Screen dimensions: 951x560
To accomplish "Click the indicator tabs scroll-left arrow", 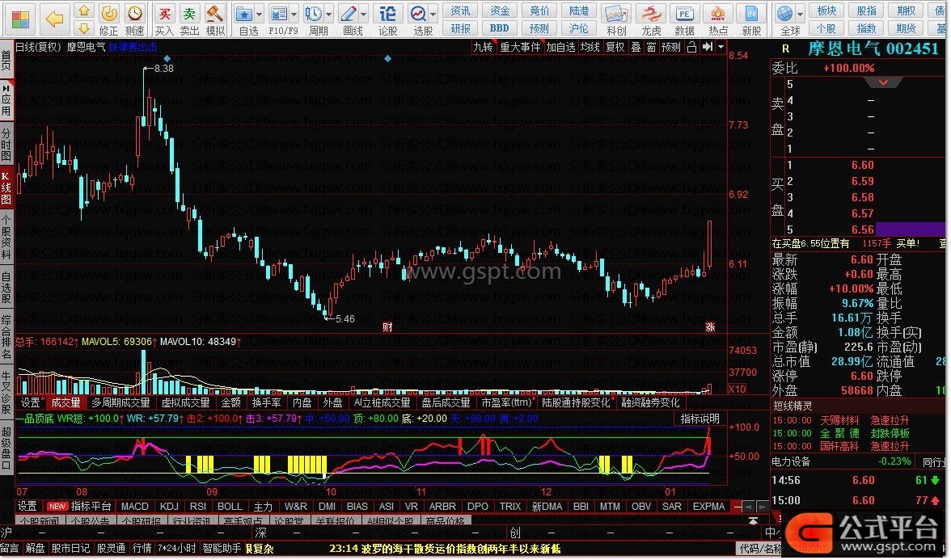I will point(749,506).
